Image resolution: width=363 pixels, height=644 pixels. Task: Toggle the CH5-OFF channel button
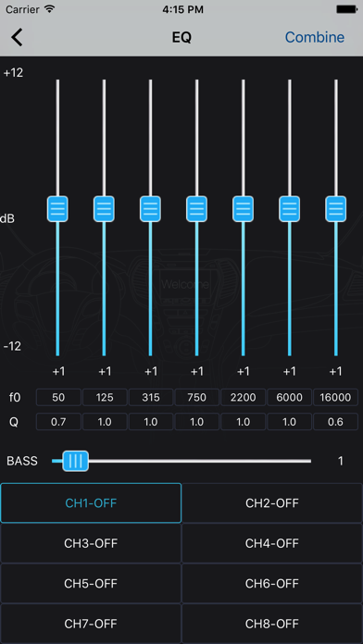[x=91, y=584]
